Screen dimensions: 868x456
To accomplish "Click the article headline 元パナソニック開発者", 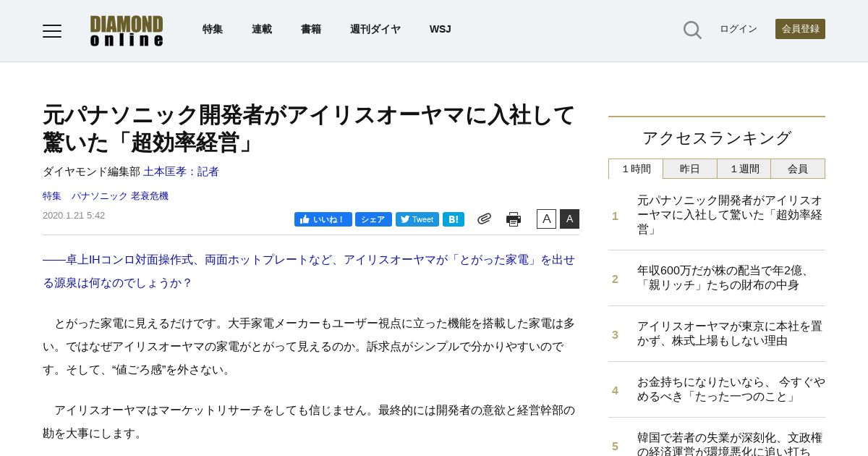I will click(x=309, y=128).
